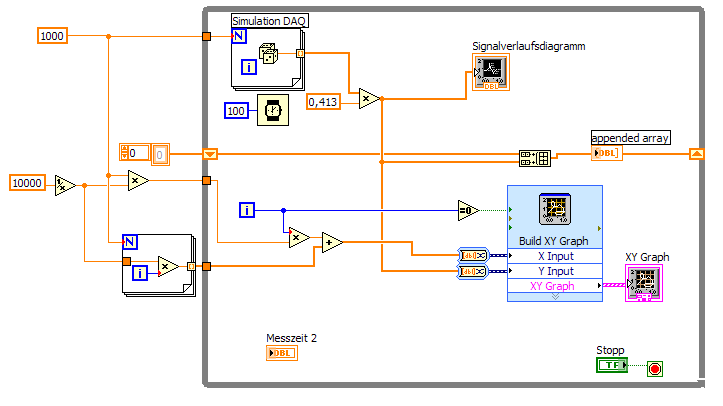Click the Messzeit 2 DBL terminal

[282, 353]
